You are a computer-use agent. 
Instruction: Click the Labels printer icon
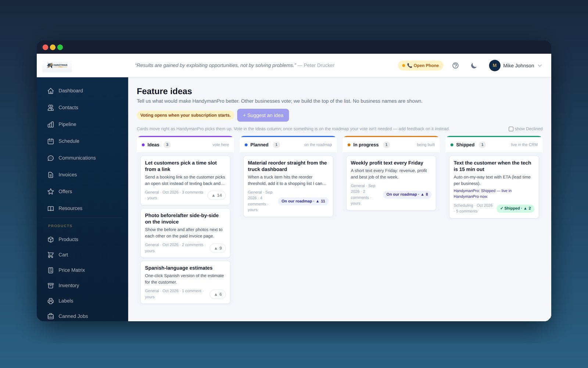point(51,301)
